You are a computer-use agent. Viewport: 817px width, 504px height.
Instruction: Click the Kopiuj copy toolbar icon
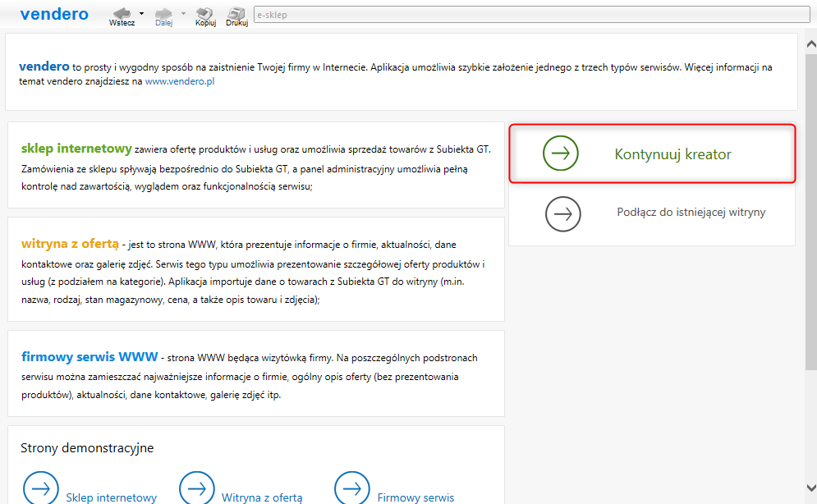[x=204, y=13]
